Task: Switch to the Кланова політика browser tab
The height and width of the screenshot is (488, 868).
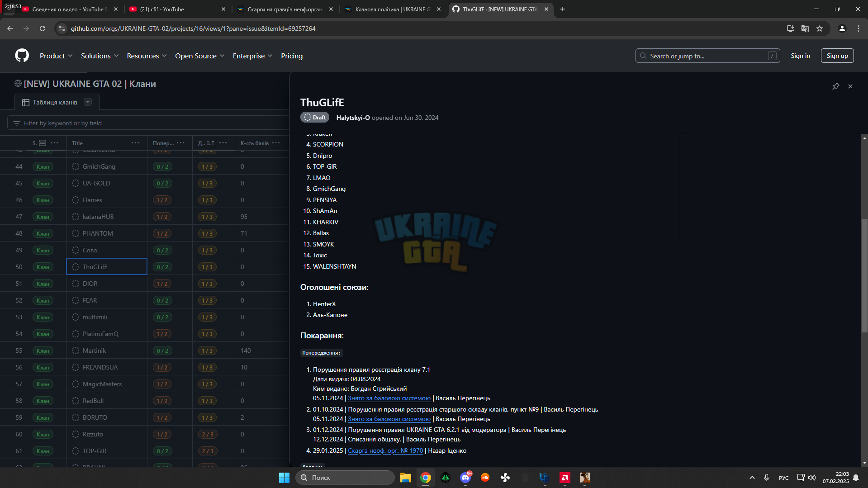Action: tap(392, 9)
